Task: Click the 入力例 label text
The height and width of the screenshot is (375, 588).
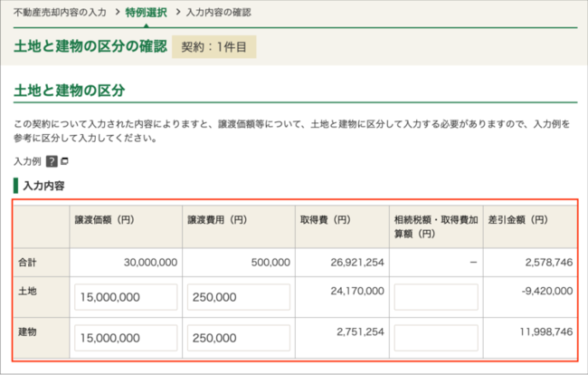Action: pyautogui.click(x=27, y=161)
